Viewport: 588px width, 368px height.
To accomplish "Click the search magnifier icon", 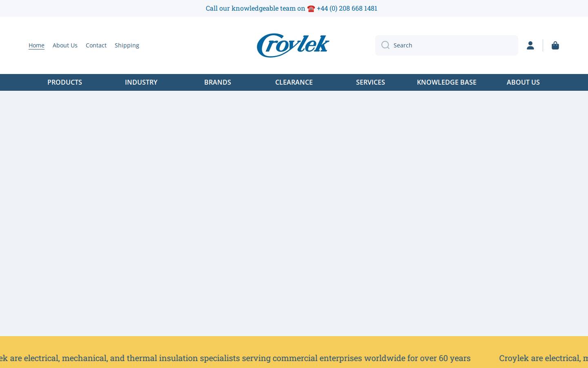I will [385, 45].
